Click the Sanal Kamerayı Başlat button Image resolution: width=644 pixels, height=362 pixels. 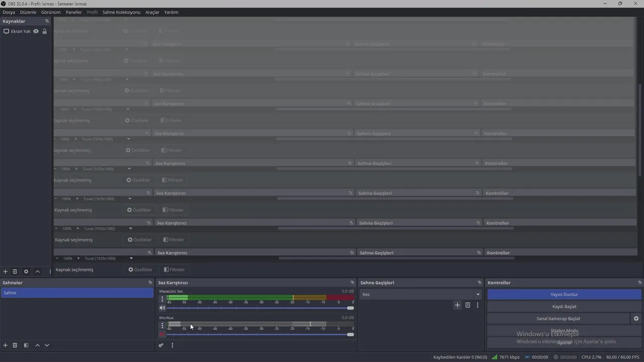coord(558,319)
